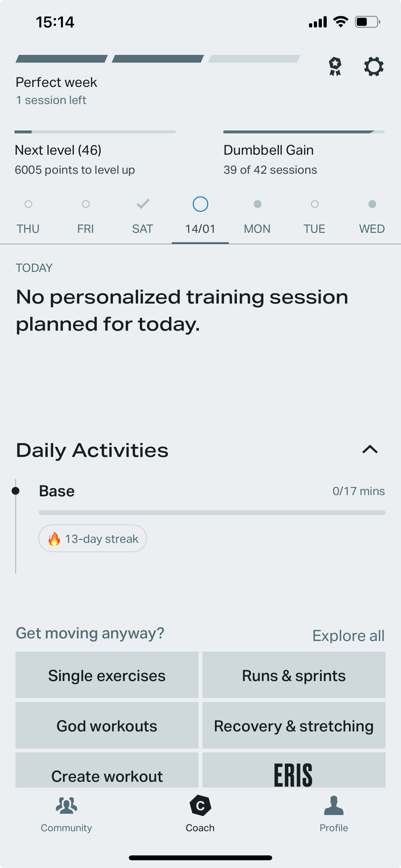Open Recovery & stretching category
Screen dimensions: 401x868
pos(293,726)
